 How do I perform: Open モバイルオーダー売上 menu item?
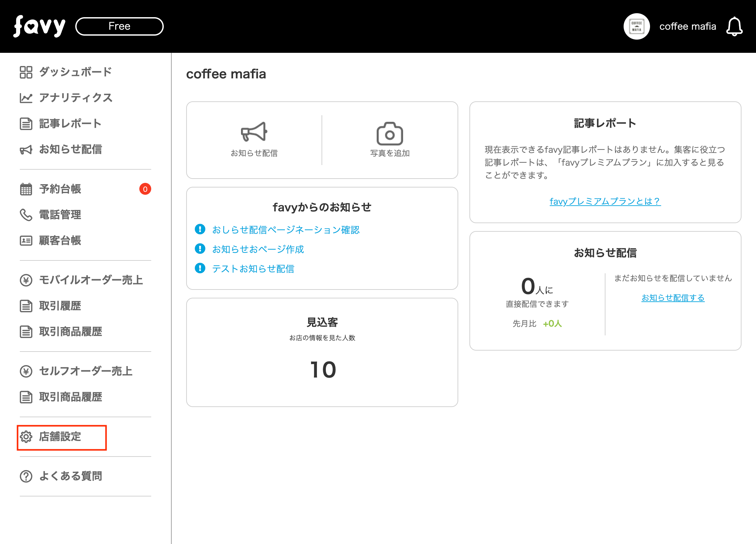point(91,280)
